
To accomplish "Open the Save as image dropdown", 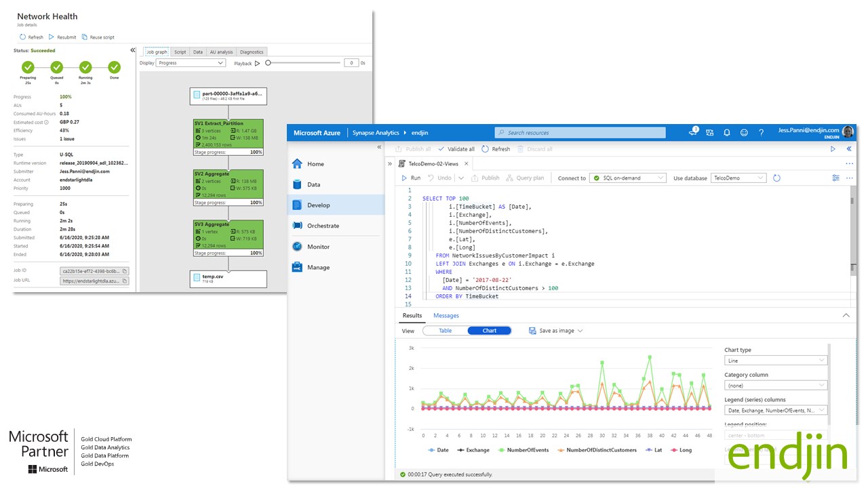I will [555, 331].
